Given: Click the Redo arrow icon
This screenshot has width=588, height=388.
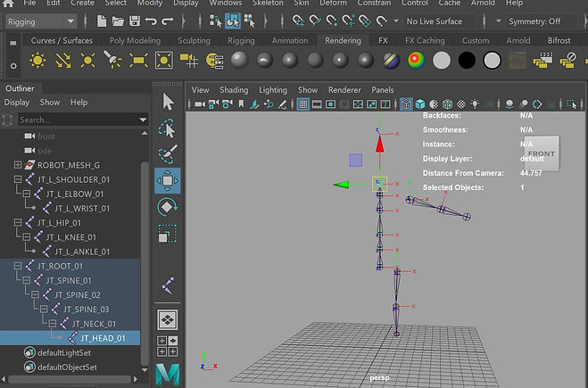Looking at the screenshot, I should (x=168, y=21).
